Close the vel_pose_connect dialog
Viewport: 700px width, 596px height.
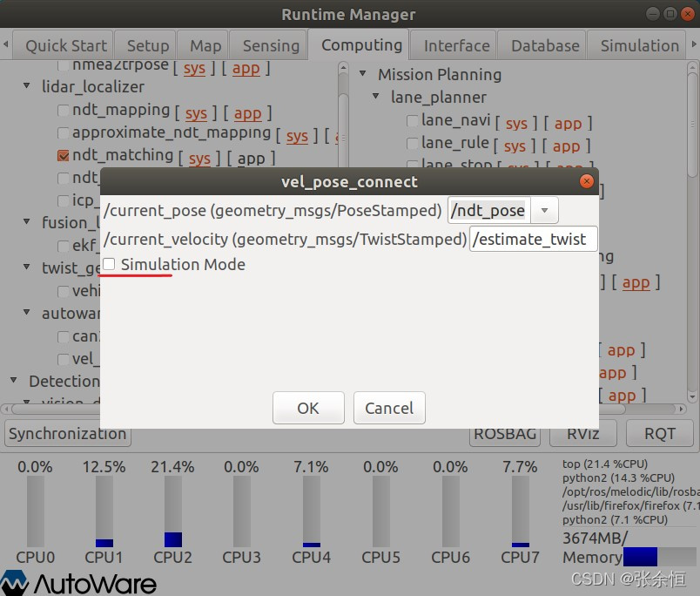586,181
